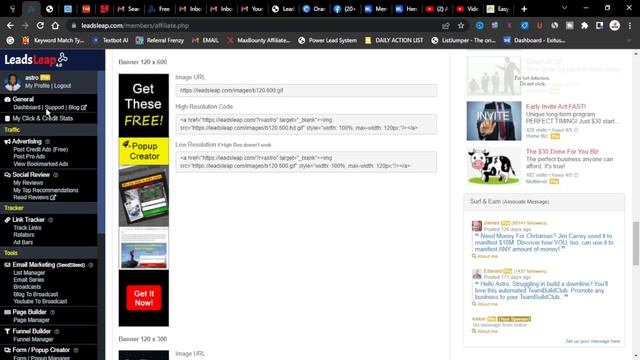This screenshot has width=640, height=360.
Task: Open Email Series
Action: pyautogui.click(x=29, y=280)
